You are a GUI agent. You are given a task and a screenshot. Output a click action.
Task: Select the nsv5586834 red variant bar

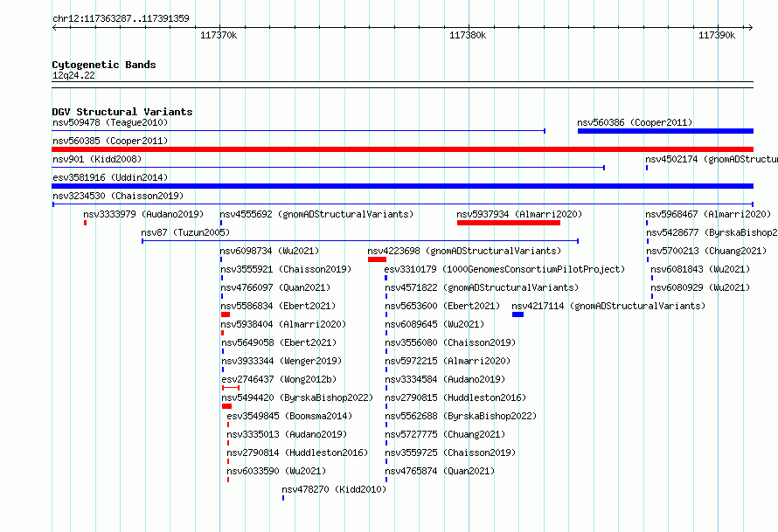(226, 314)
